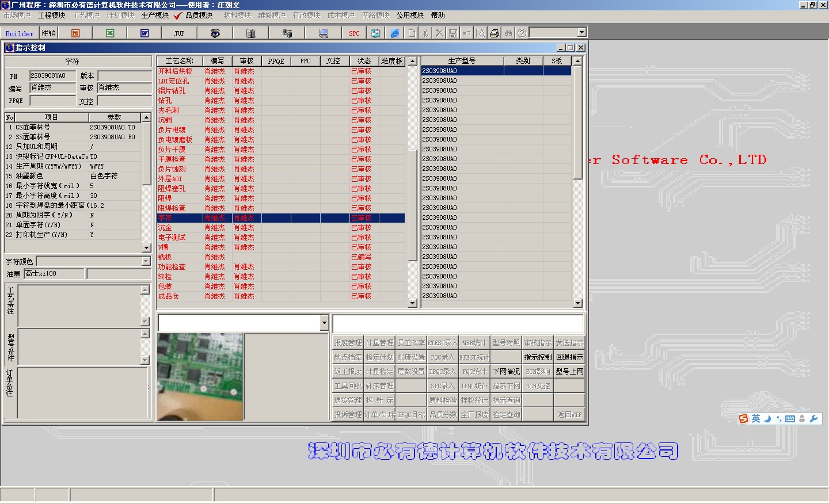Click the printer icon in toolbar

click(494, 33)
